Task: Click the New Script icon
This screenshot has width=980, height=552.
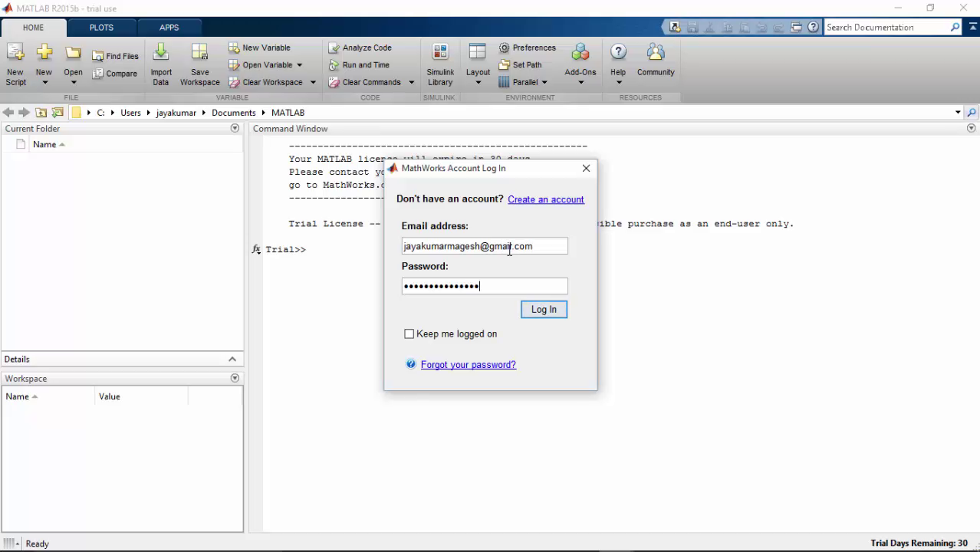Action: click(15, 53)
